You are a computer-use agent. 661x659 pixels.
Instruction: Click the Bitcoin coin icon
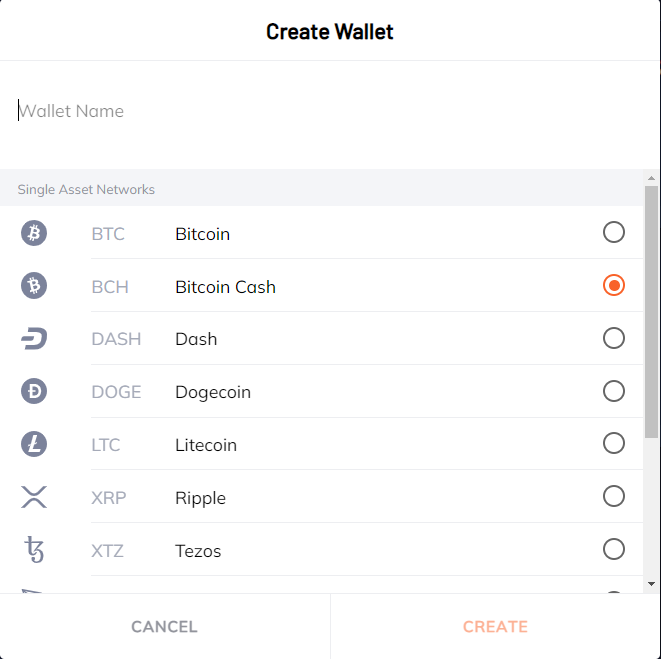point(34,233)
